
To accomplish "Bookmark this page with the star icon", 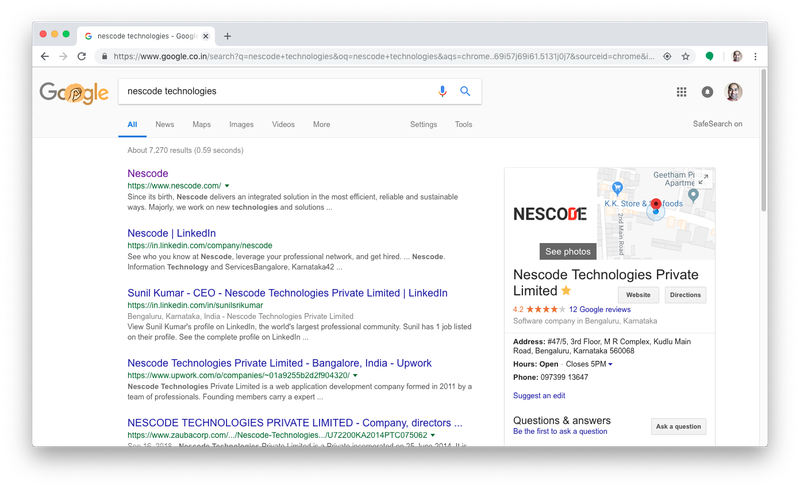I will [686, 56].
